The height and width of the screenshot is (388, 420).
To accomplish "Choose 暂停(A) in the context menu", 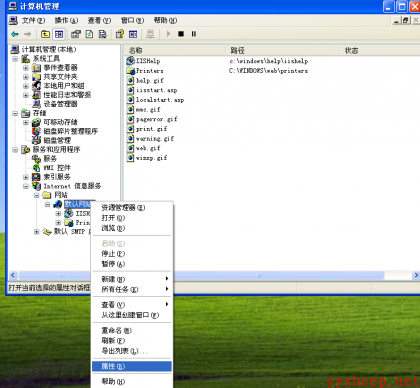I will coord(132,264).
